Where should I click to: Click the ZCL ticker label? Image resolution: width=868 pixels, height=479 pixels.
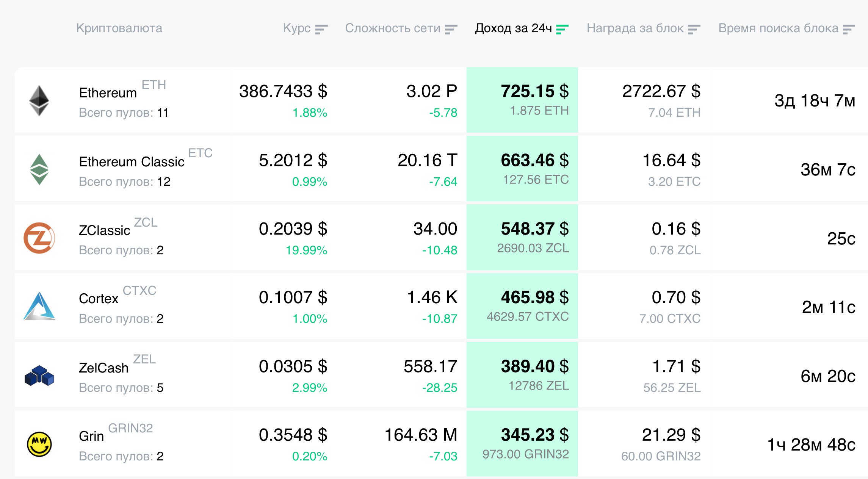coord(146,222)
